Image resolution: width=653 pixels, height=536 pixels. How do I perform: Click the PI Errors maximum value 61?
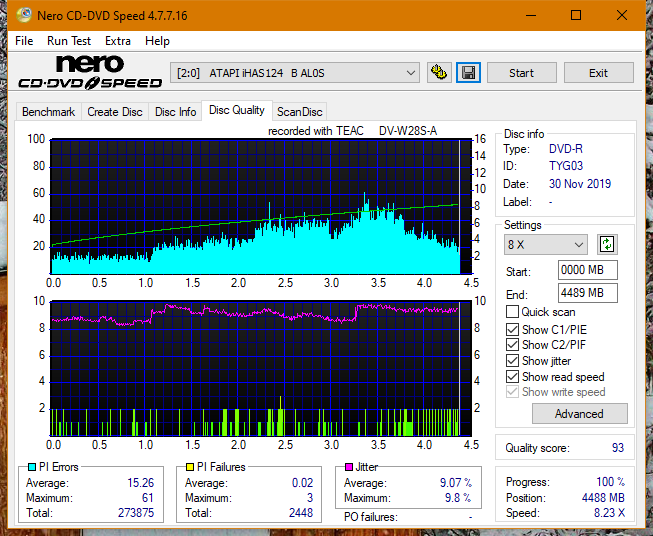tap(148, 498)
